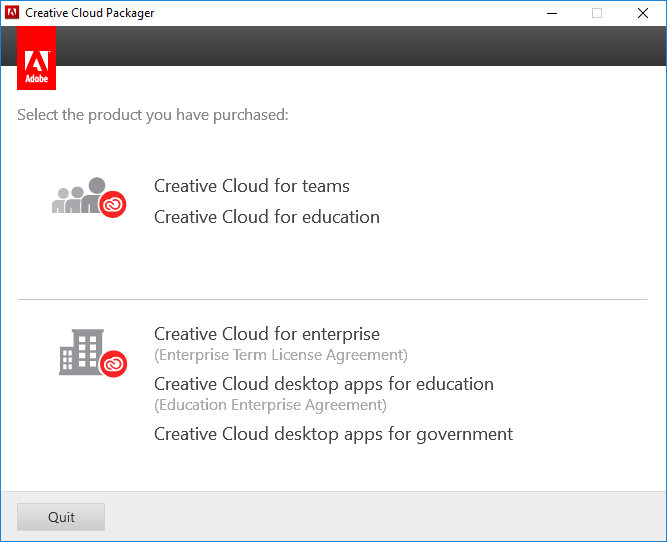
Task: Click the people group icon for teams
Action: point(80,196)
